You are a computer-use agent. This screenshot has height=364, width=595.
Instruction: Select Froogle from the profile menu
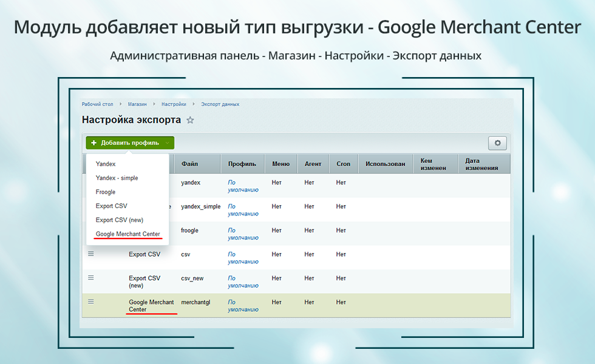106,192
